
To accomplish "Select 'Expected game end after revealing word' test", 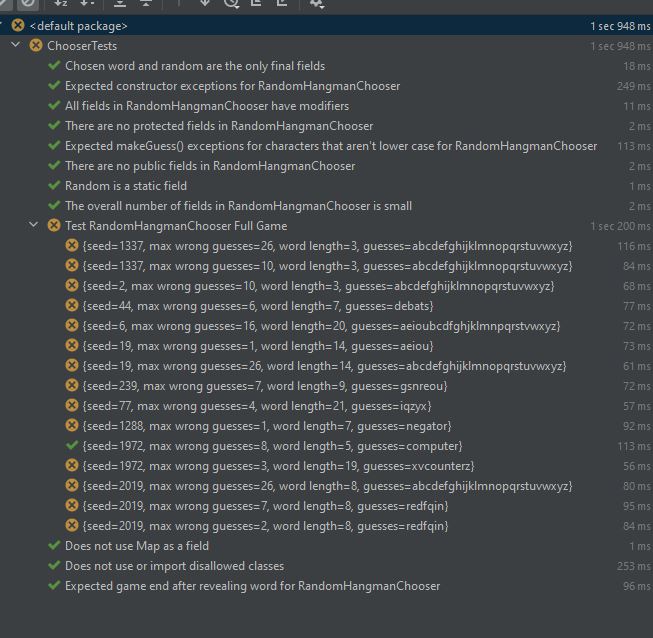I will pos(252,586).
